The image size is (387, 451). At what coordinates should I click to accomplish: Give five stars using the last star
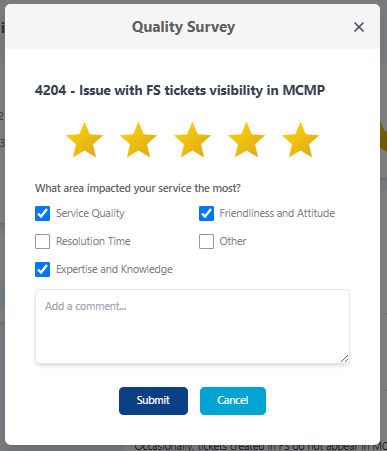tap(300, 140)
